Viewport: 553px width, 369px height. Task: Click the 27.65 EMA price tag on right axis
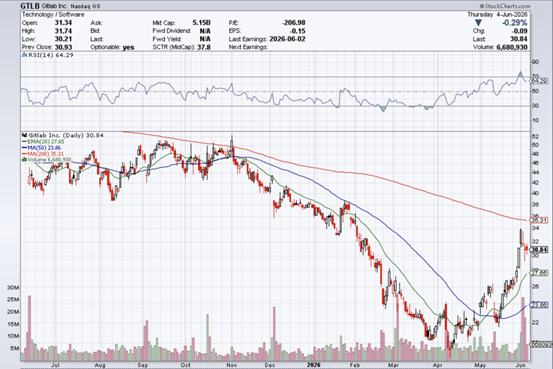[x=540, y=273]
